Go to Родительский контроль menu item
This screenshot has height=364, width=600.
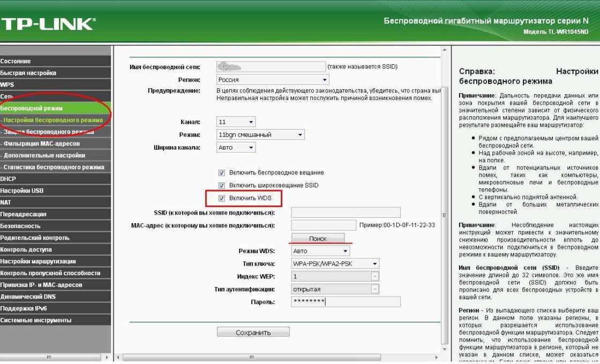tap(35, 238)
